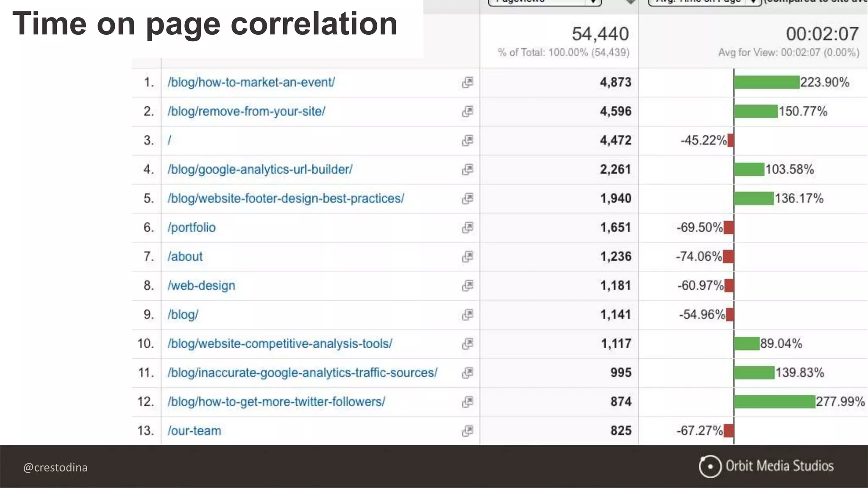This screenshot has height=488, width=868.
Task: Click the Orbit Media Studios logo
Action: coord(766,466)
